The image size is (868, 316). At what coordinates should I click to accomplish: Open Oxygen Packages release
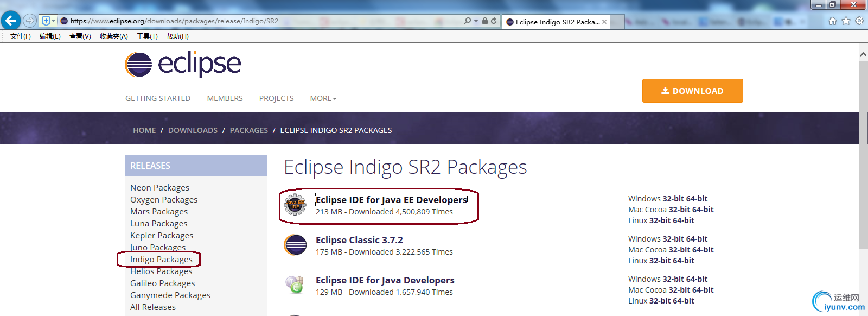pos(164,199)
